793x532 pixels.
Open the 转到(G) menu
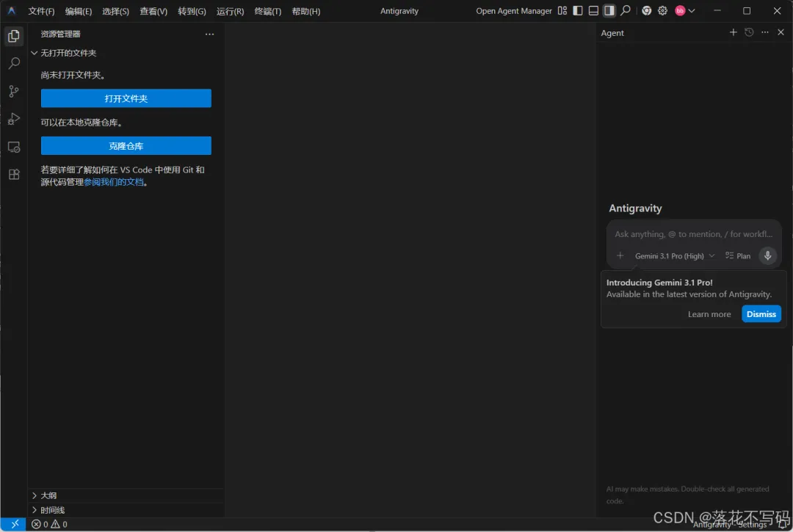192,11
